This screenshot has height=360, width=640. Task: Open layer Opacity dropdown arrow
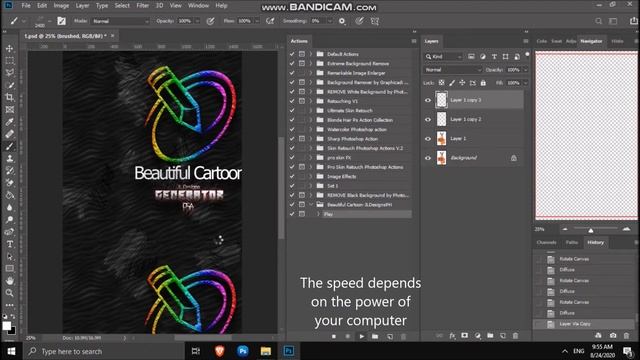(526, 70)
